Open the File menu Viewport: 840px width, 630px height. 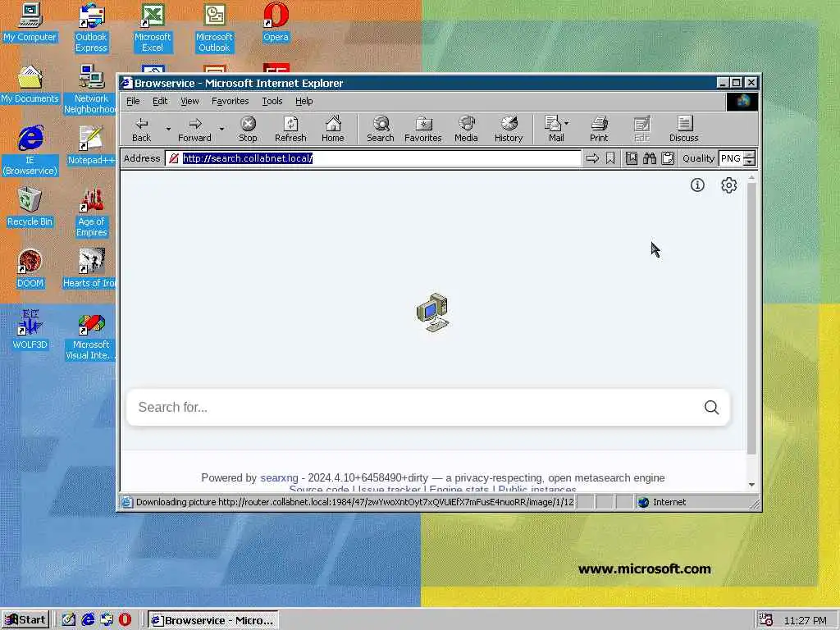tap(133, 101)
